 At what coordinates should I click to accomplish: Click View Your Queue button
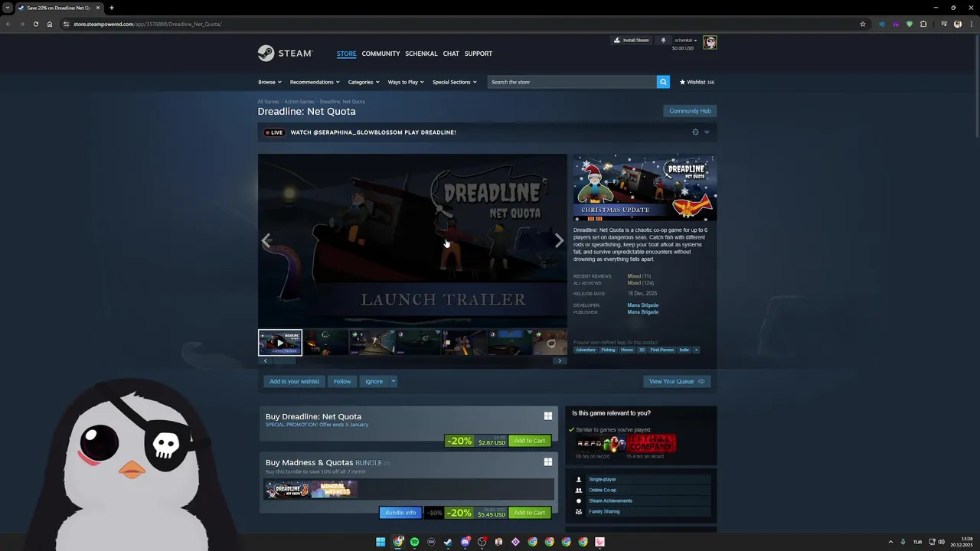click(677, 381)
